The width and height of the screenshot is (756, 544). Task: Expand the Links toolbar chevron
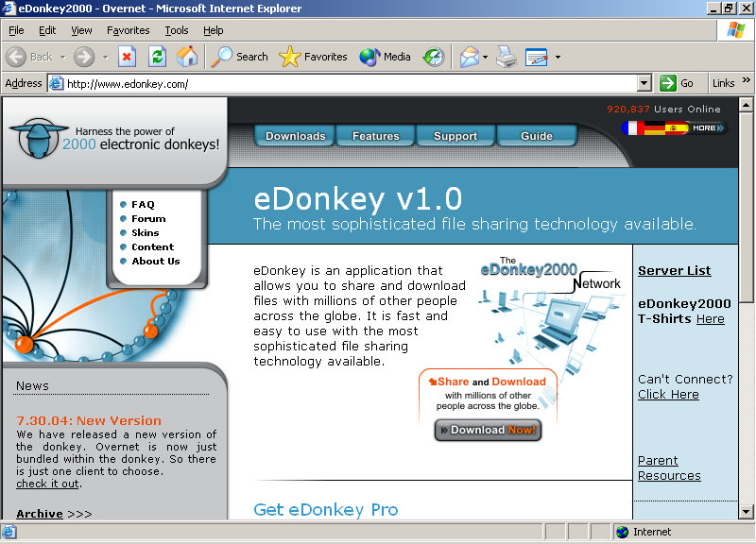[747, 80]
